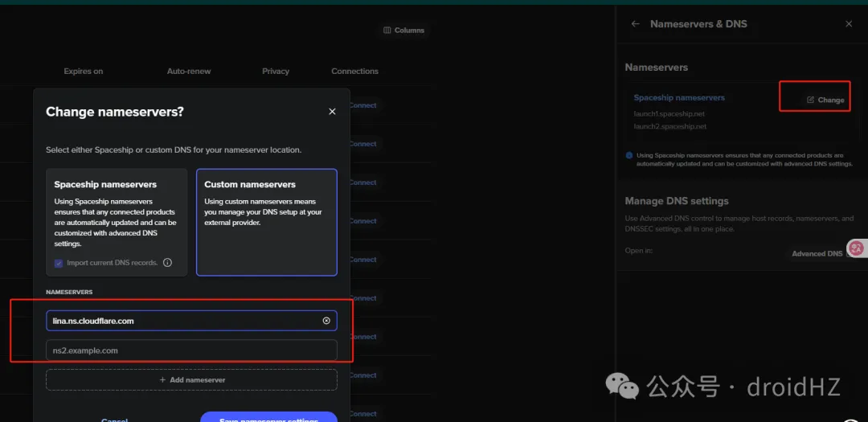Screen dimensions: 868x422
Task: Click the Expires on column header
Action: click(x=84, y=72)
